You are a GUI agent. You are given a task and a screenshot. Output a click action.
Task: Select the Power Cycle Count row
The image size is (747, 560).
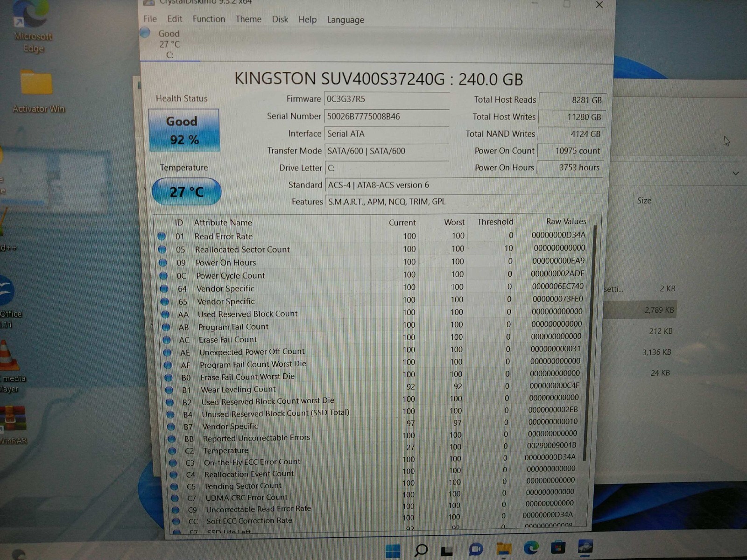(x=373, y=275)
